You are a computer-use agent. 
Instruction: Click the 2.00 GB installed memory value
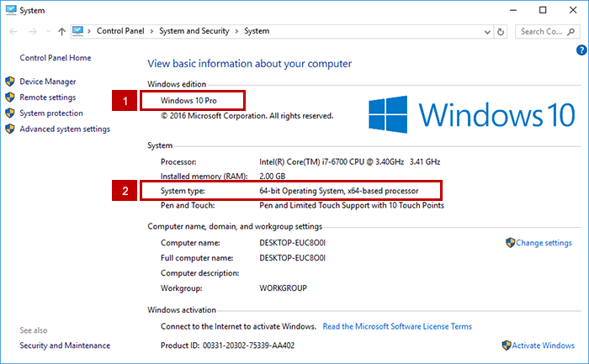272,176
